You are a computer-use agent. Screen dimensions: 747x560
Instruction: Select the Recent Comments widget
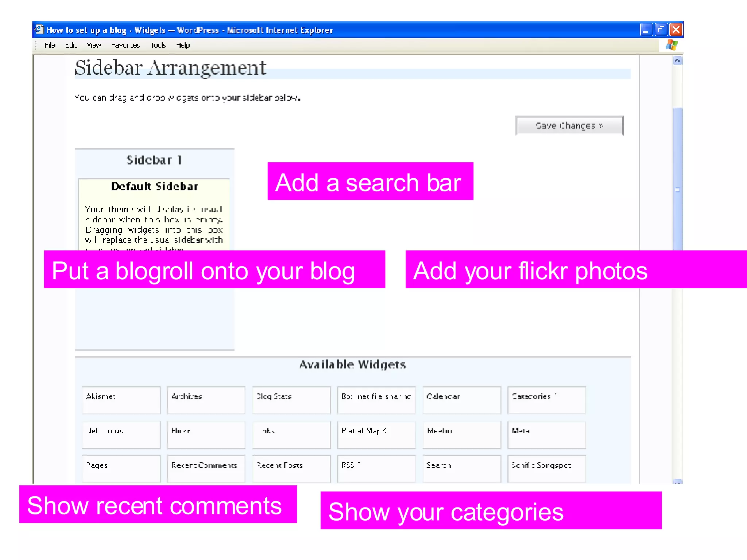pyautogui.click(x=206, y=469)
